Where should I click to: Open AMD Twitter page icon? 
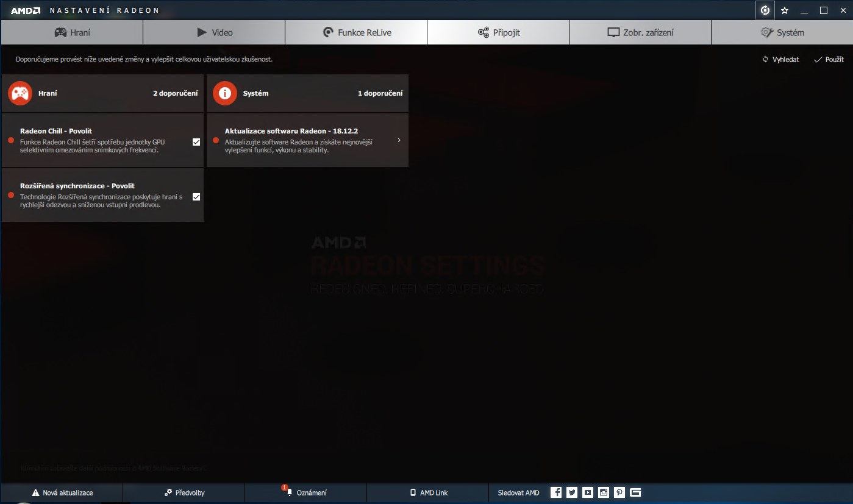572,492
